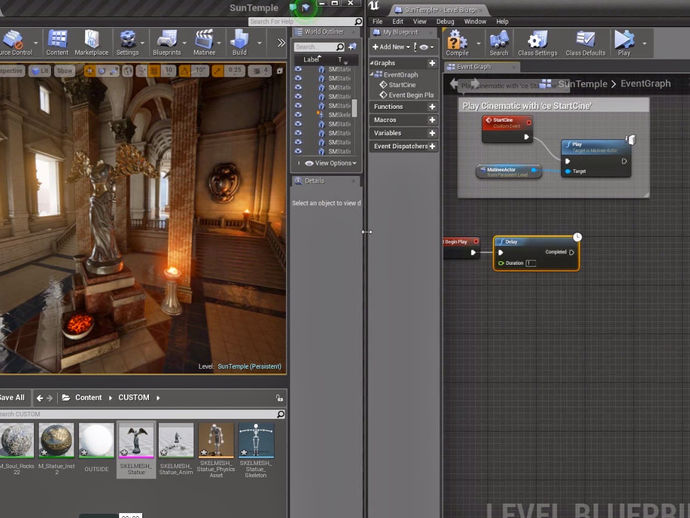Select scale mode in viewport toolbar
Screen dimensions: 690x518
click(113, 71)
